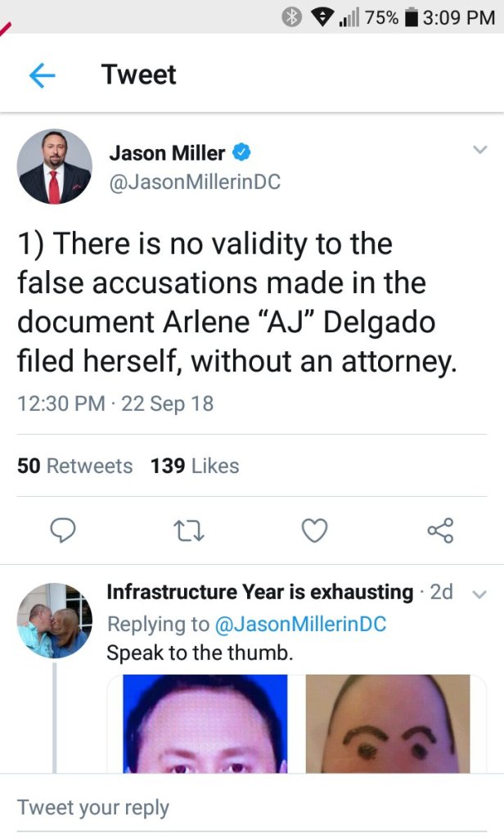Like the tweet with the heart icon

[x=315, y=532]
